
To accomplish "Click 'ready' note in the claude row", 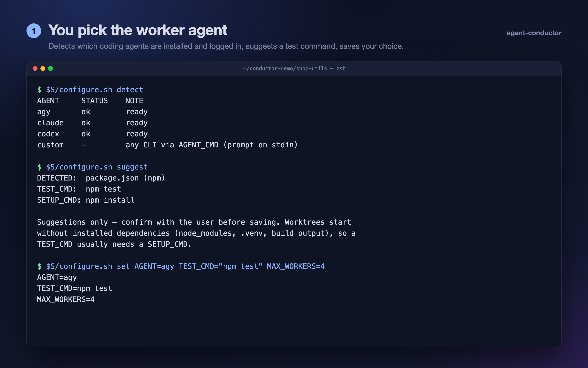I will 137,123.
